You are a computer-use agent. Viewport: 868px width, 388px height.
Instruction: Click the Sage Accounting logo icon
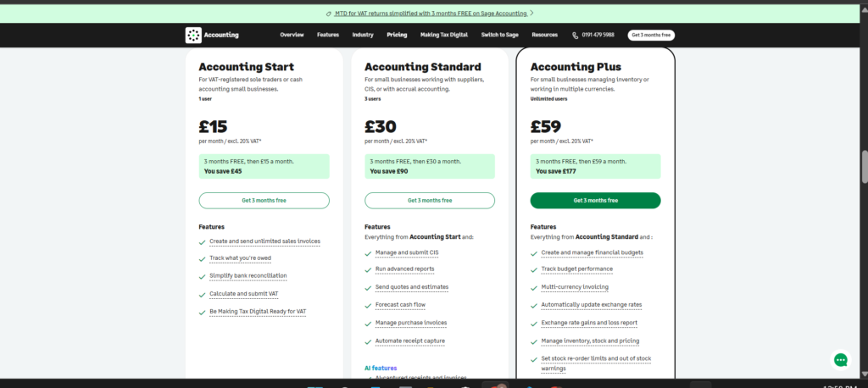(x=193, y=35)
